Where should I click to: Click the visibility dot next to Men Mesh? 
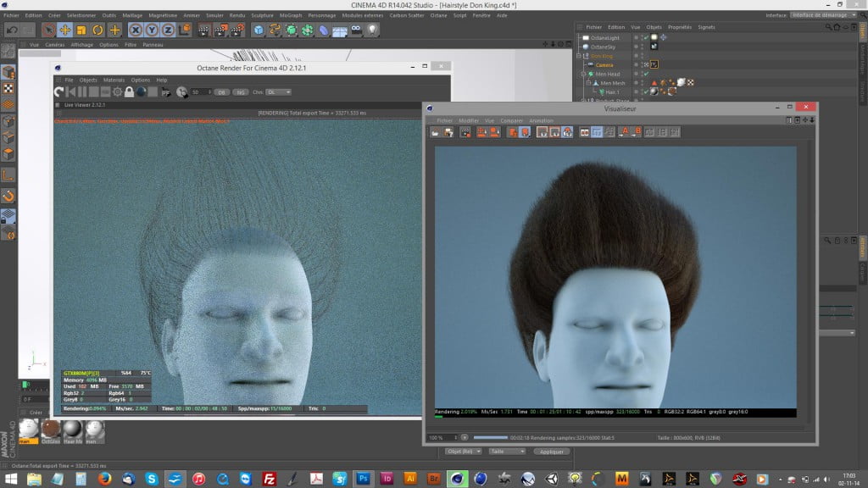(x=635, y=81)
